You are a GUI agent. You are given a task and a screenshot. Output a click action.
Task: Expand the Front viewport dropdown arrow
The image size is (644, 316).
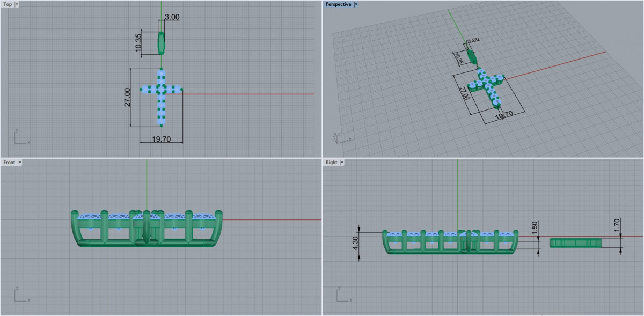pos(20,162)
